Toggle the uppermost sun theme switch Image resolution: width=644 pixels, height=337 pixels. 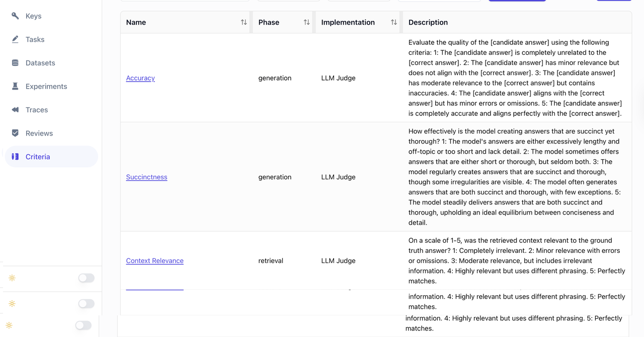(86, 278)
